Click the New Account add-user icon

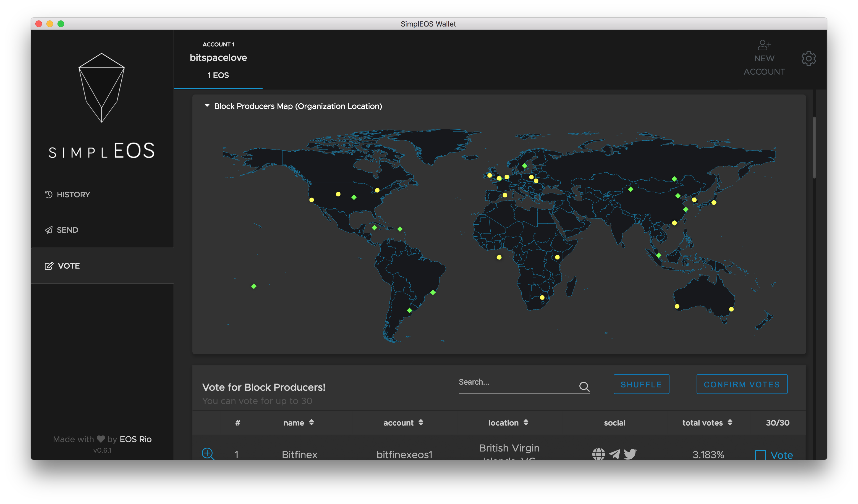(764, 44)
